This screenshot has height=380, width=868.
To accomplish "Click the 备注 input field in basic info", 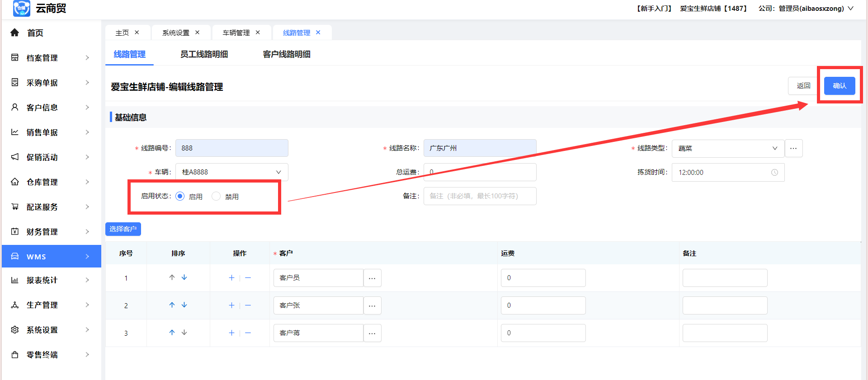I will click(480, 196).
